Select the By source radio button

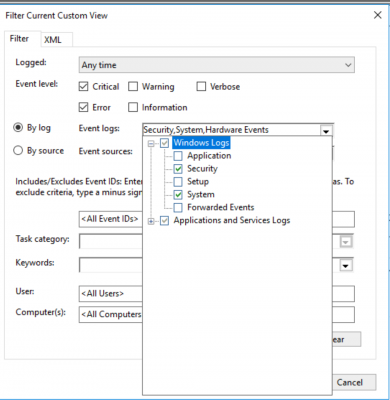[18, 151]
